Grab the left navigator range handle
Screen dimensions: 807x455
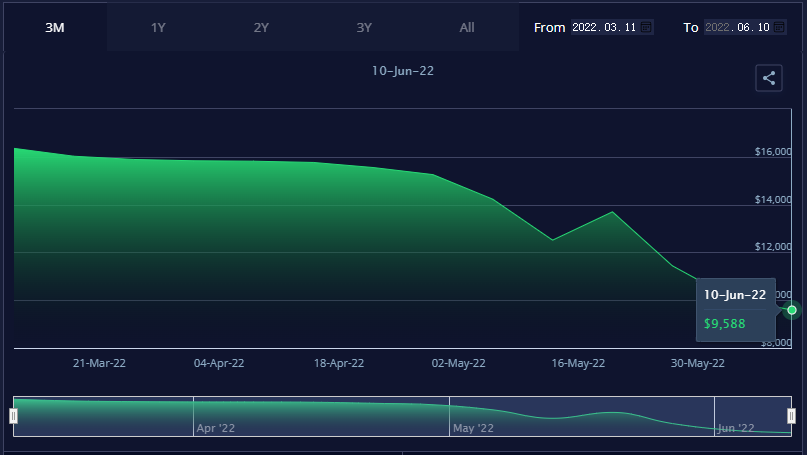click(x=14, y=416)
